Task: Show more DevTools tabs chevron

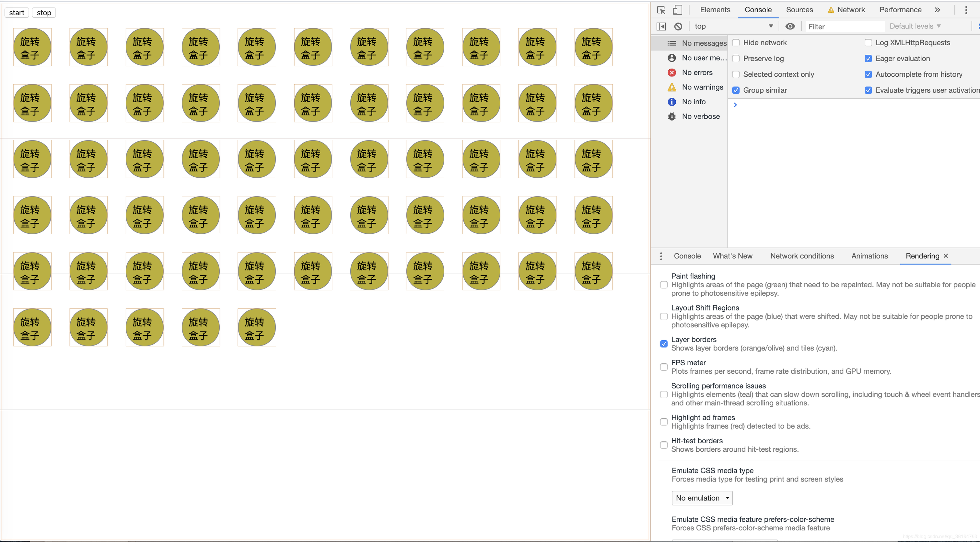Action: click(938, 10)
